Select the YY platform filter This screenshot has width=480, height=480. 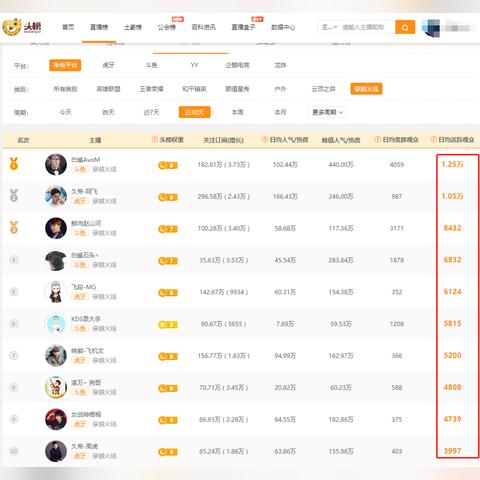pyautogui.click(x=194, y=65)
